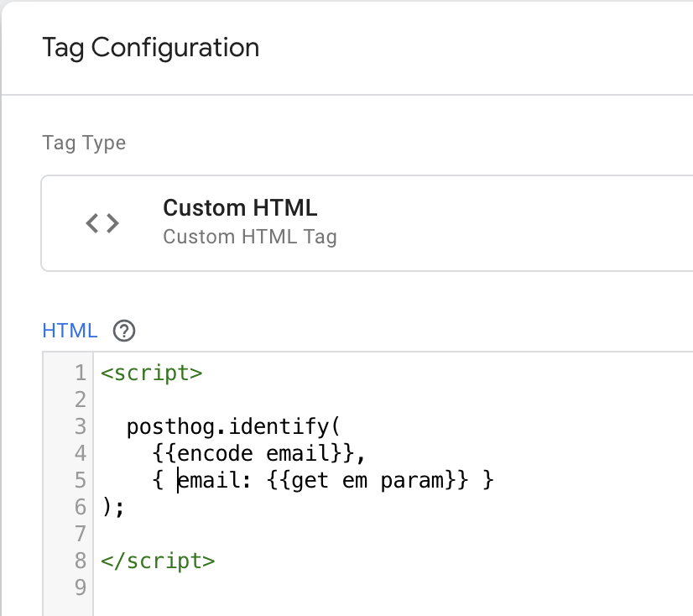This screenshot has height=616, width=693.
Task: Click the closing </script> tag on line 8
Action: pos(158,561)
